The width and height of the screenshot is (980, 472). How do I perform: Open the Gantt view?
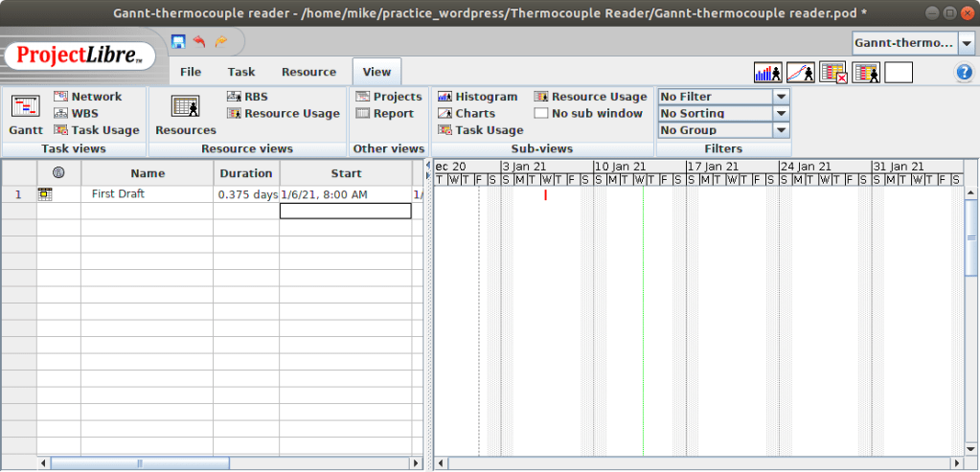25,115
